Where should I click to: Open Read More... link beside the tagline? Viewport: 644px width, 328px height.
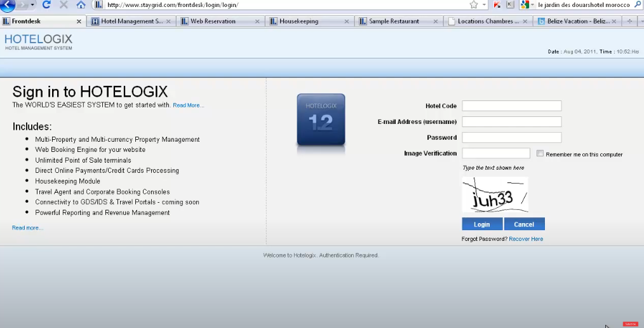[x=189, y=106]
